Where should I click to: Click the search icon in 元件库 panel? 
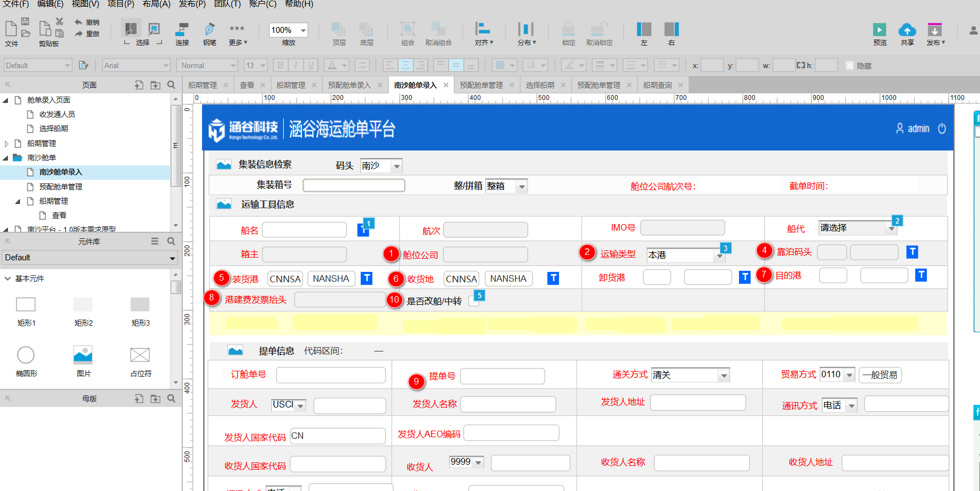pos(171,241)
